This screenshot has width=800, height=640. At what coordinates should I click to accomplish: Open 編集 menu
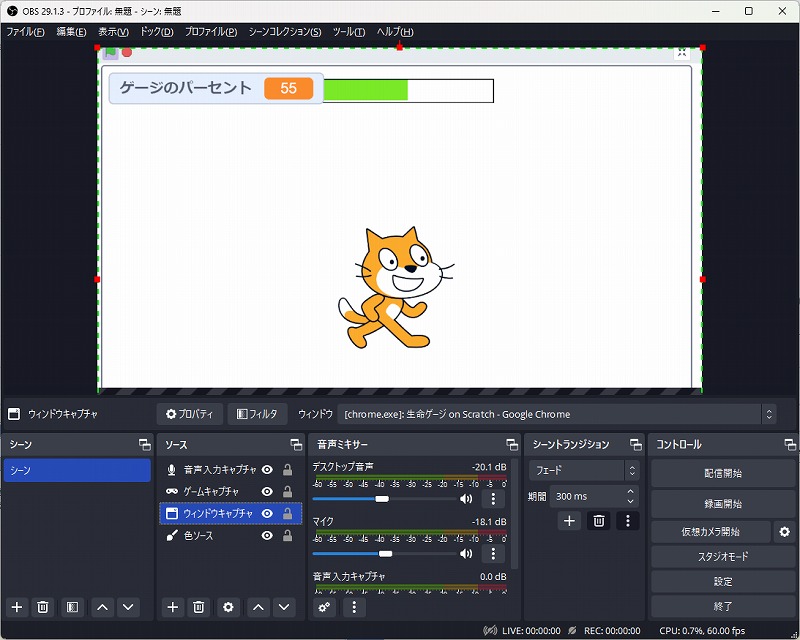tap(71, 32)
